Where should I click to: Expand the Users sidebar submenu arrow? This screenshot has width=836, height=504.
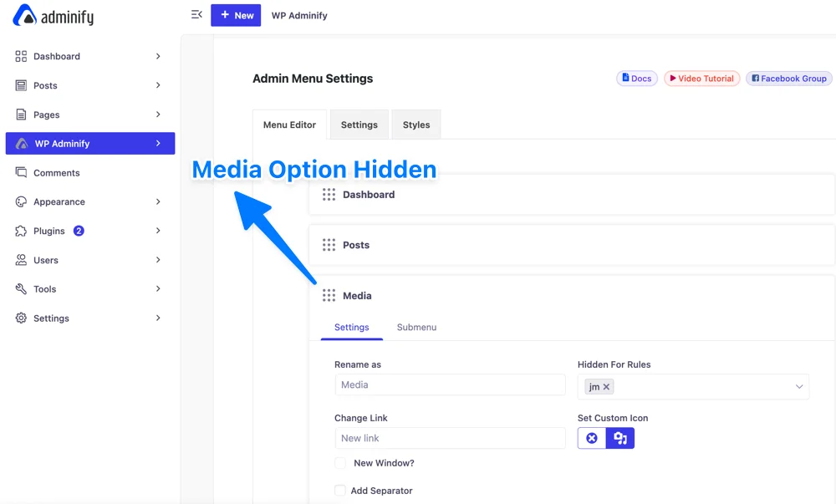[158, 260]
